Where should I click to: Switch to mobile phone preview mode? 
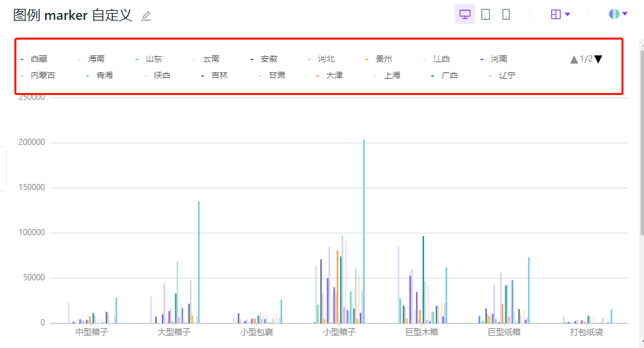[506, 14]
